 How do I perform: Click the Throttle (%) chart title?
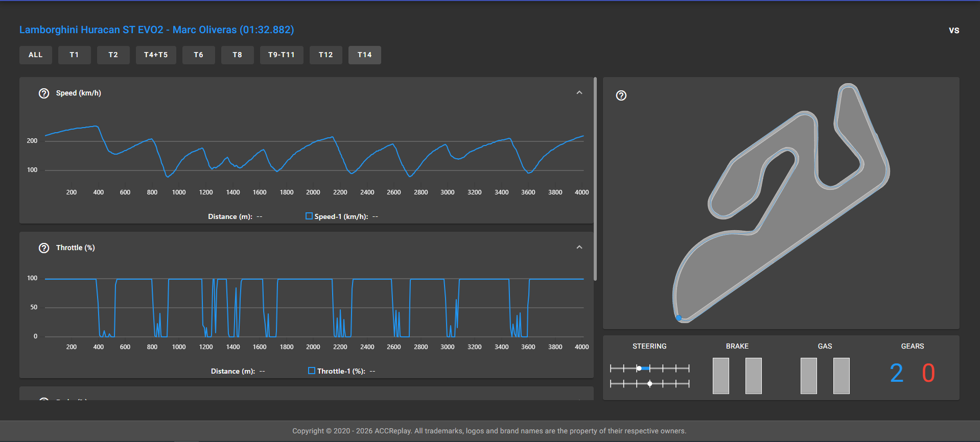click(76, 248)
